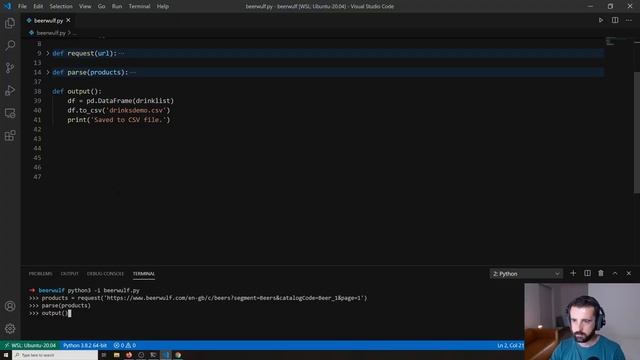Image resolution: width=640 pixels, height=360 pixels.
Task: Open the Accounts menu icon
Action: pyautogui.click(x=10, y=306)
